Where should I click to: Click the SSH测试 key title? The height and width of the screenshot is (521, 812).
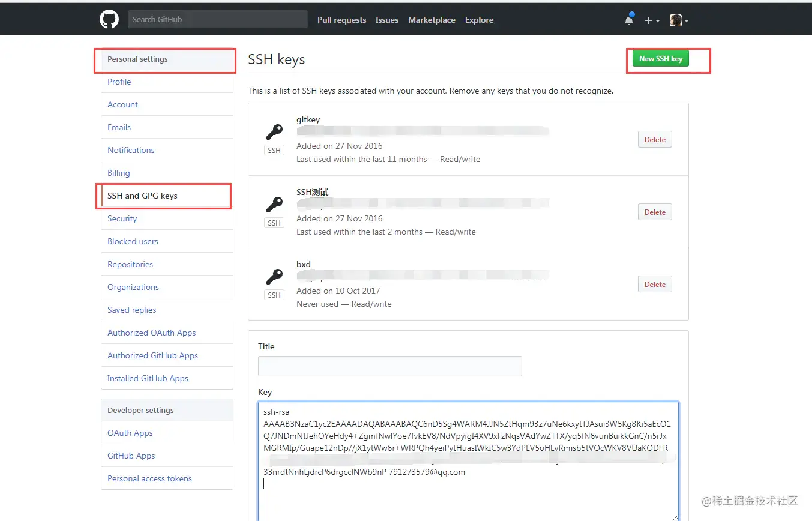point(312,192)
